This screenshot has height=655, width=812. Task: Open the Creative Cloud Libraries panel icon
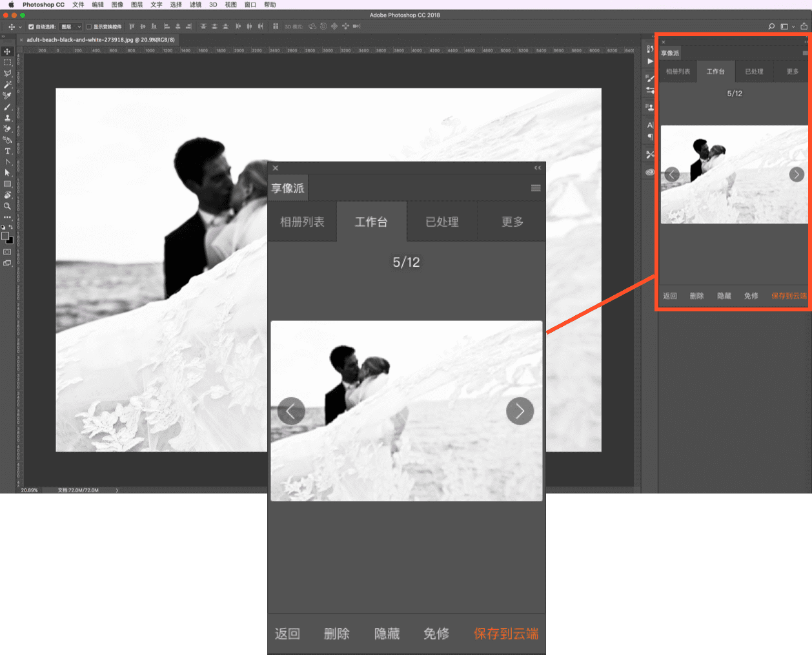click(x=650, y=172)
